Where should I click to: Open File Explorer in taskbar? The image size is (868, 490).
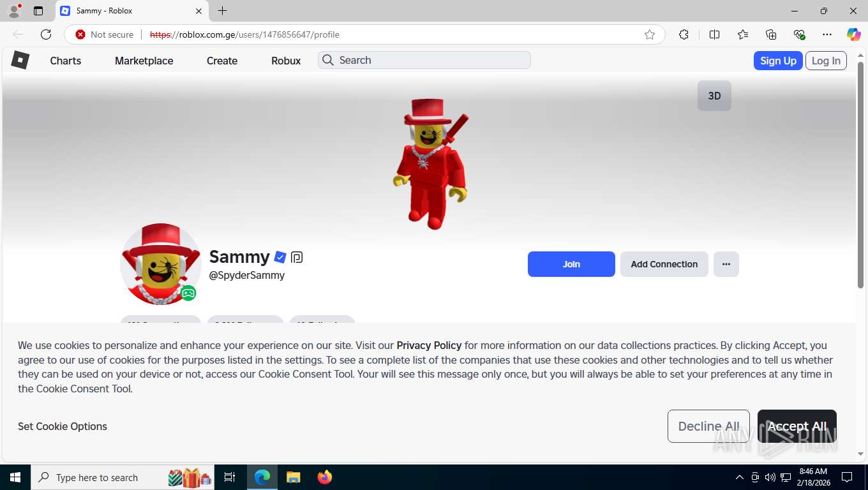point(293,477)
